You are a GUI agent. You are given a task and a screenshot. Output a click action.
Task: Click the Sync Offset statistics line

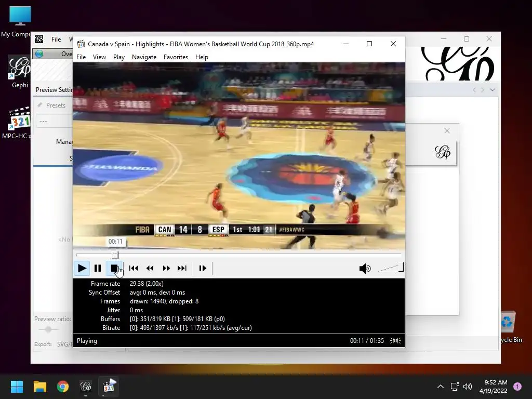point(157,292)
